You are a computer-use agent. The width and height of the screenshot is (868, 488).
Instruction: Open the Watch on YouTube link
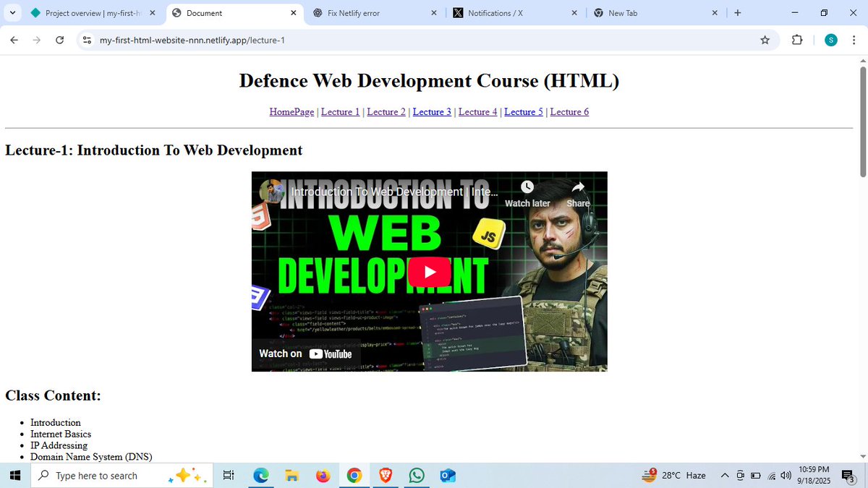click(x=305, y=354)
